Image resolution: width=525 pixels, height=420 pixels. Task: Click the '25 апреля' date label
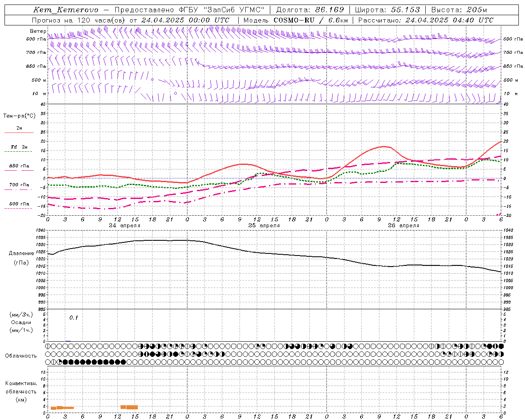(x=264, y=226)
